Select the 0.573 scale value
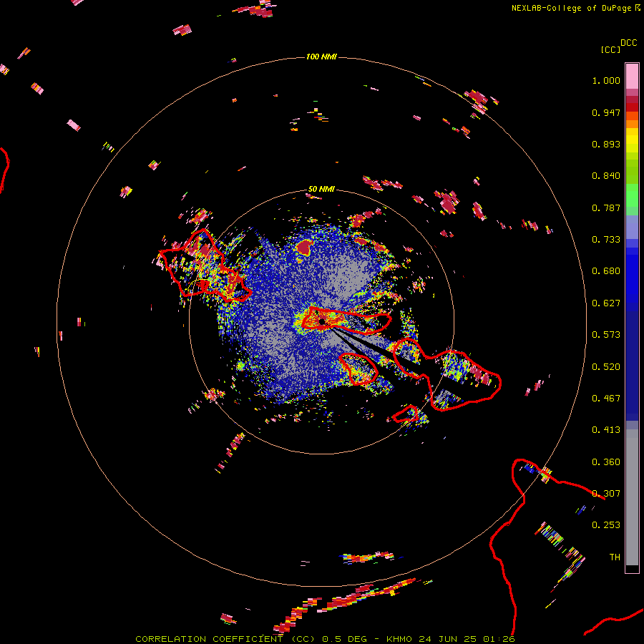Screen dimensions: 644x644 606,335
